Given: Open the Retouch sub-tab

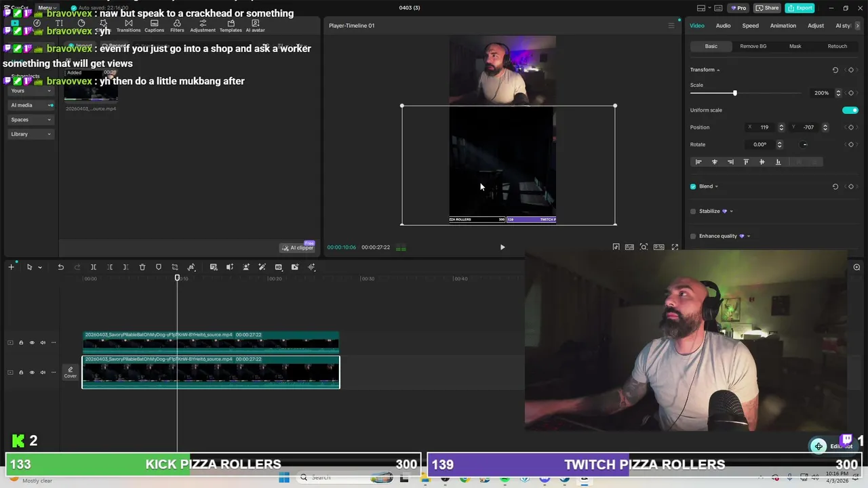Looking at the screenshot, I should (x=837, y=46).
